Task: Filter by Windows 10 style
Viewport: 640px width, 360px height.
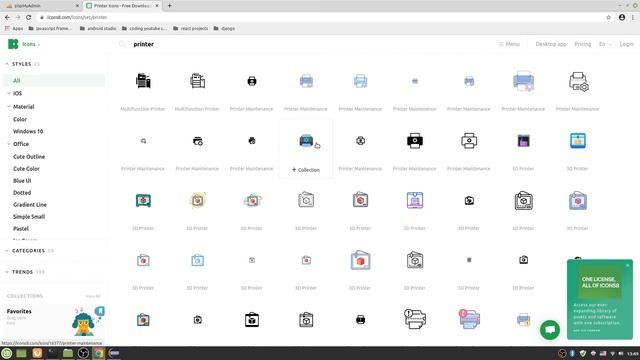Action: [28, 131]
